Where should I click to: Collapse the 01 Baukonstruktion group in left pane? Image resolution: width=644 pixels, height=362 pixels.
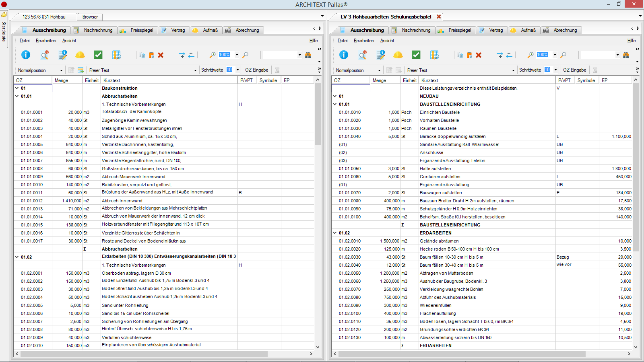[17, 88]
